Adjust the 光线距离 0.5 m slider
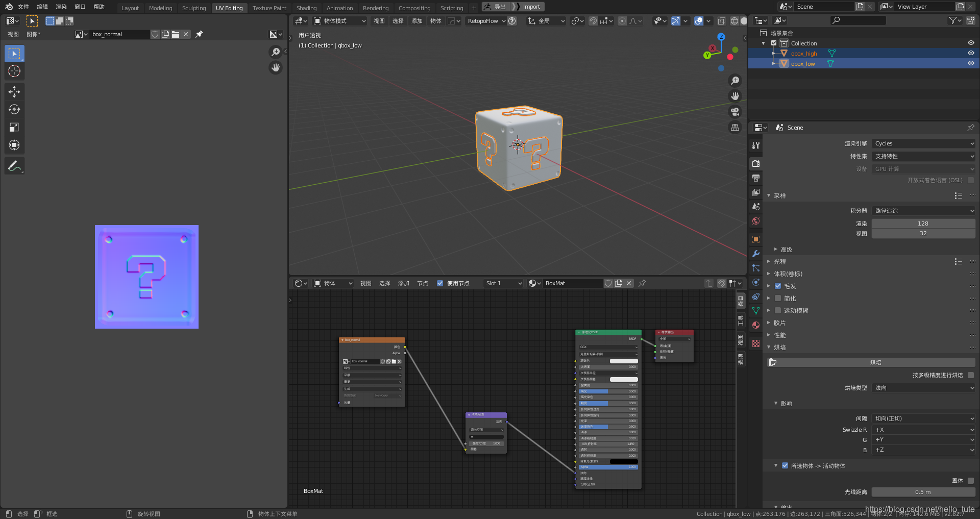 pyautogui.click(x=923, y=492)
